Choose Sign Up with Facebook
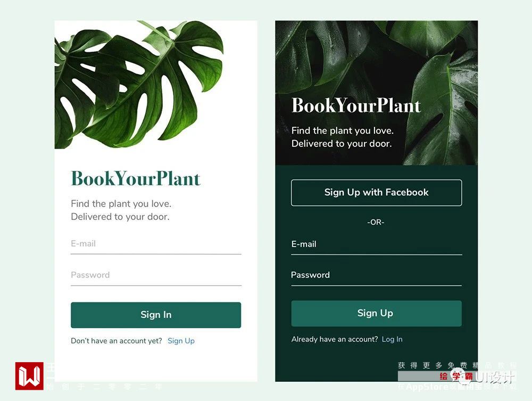The width and height of the screenshot is (532, 401). [376, 193]
